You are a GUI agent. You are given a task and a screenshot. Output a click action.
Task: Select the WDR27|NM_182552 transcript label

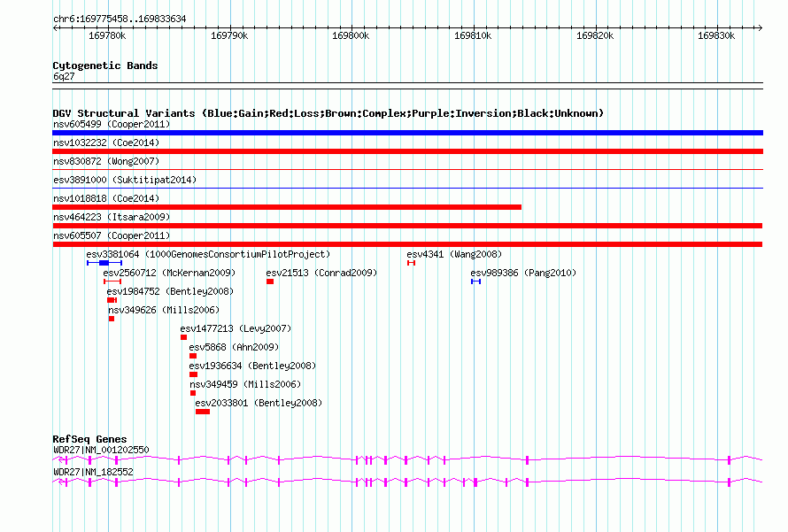(x=94, y=472)
